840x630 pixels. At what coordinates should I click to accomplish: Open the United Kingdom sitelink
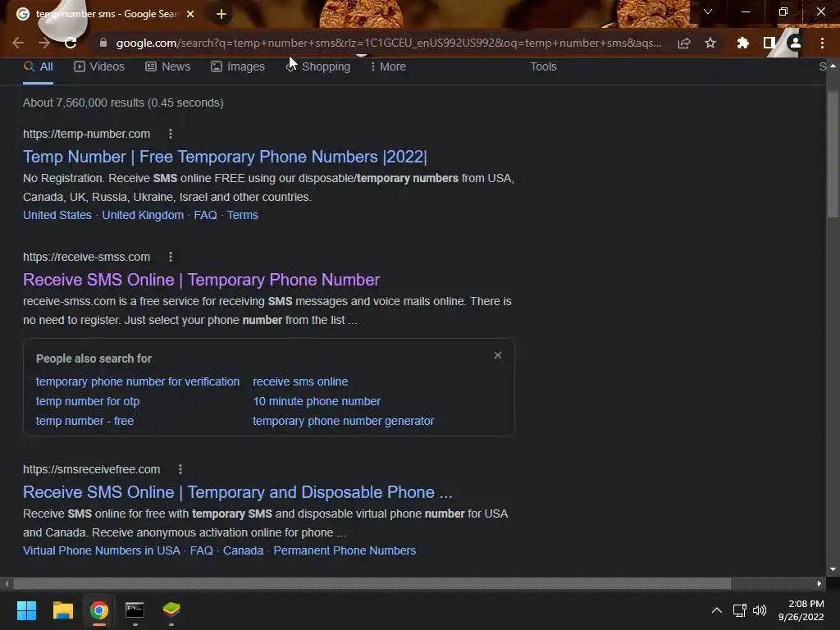tap(143, 215)
